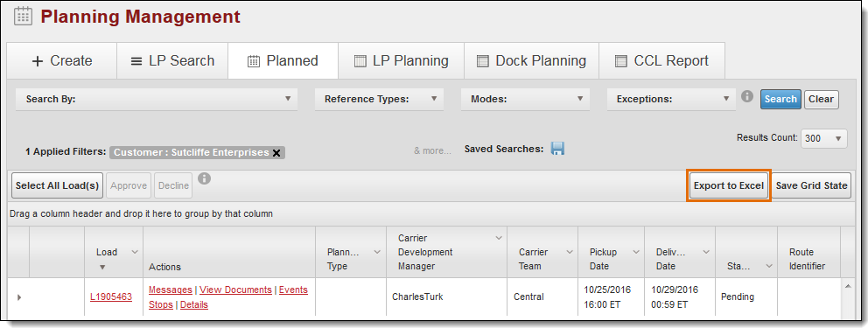
Task: Click the grid vertical scrollbar up arrow
Action: [x=847, y=285]
